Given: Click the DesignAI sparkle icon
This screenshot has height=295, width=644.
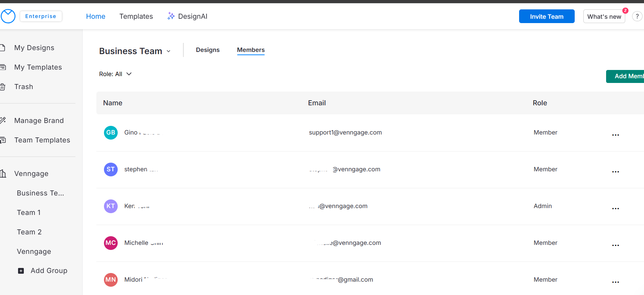Looking at the screenshot, I should [x=171, y=16].
